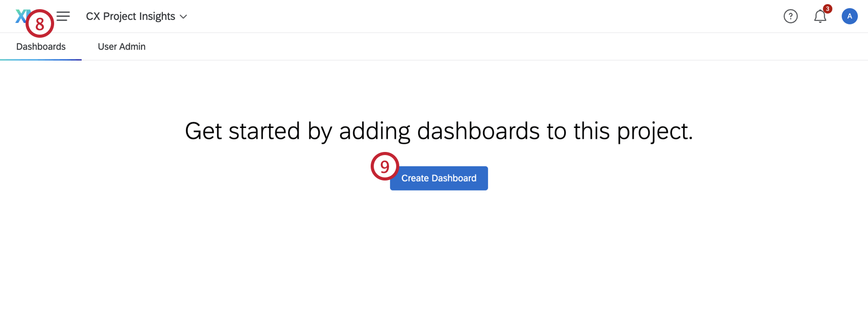Select the Dashboards tab
The height and width of the screenshot is (309, 868).
pos(41,46)
